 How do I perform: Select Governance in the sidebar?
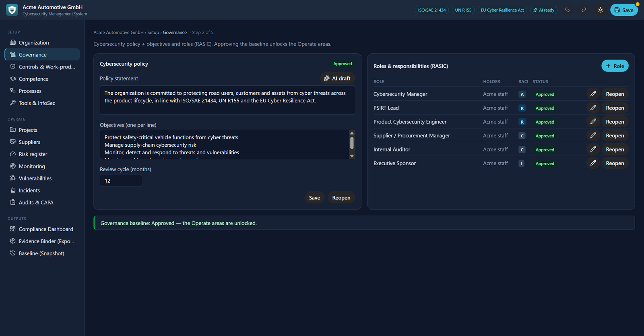tap(42, 55)
